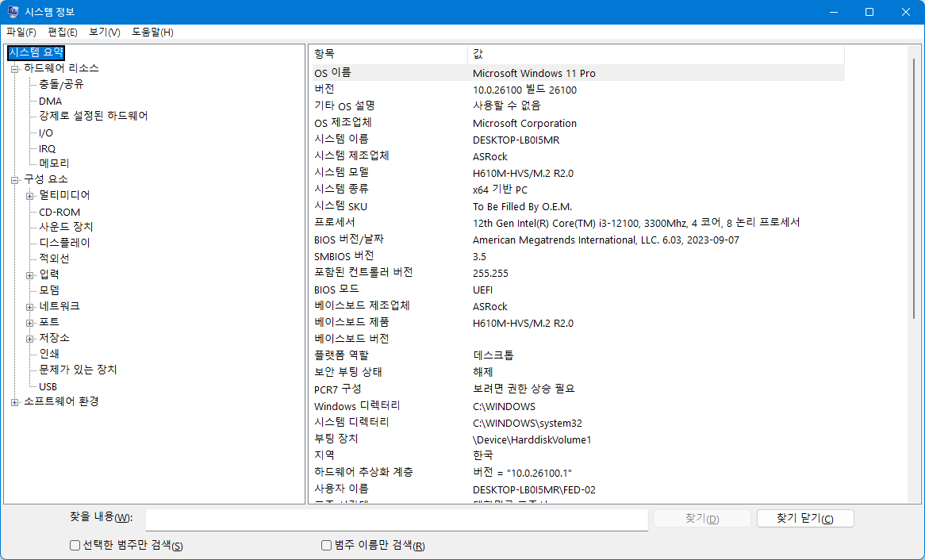This screenshot has width=925, height=560.
Task: Click the C:\WINDOWS\system32 value
Action: click(x=528, y=423)
